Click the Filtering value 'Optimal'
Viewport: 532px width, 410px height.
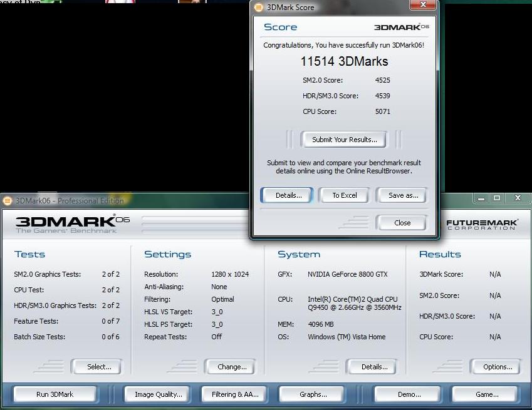tap(222, 299)
